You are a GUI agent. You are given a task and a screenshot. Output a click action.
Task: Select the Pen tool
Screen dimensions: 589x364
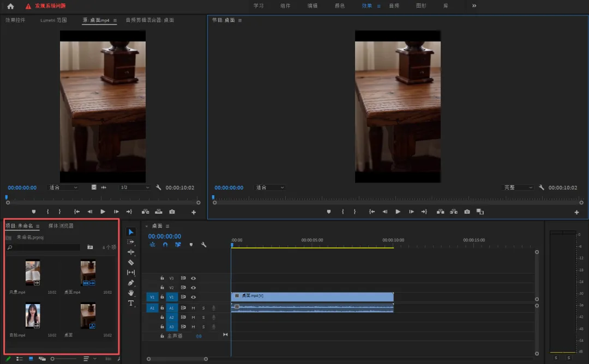(131, 283)
